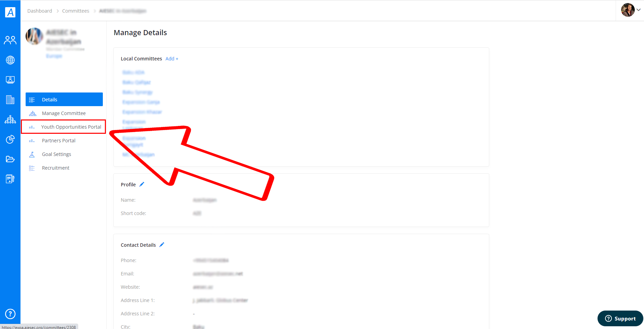The width and height of the screenshot is (644, 329).
Task: Click the Manage Committee hierarchy icon
Action: 32,113
